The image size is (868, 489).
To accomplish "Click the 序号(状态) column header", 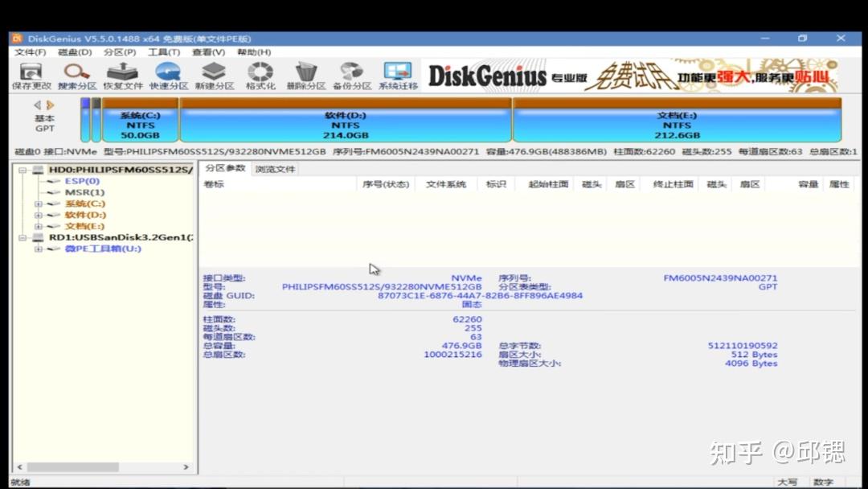I will tap(385, 184).
